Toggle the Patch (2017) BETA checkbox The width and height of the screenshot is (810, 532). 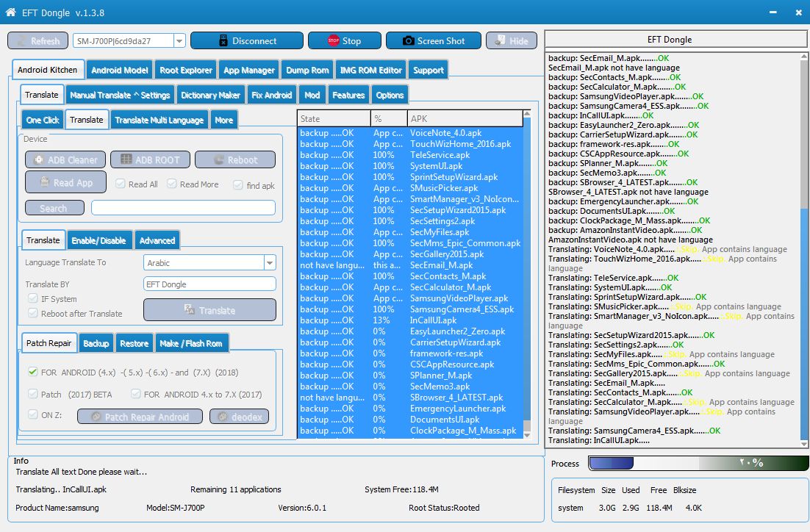[x=33, y=394]
